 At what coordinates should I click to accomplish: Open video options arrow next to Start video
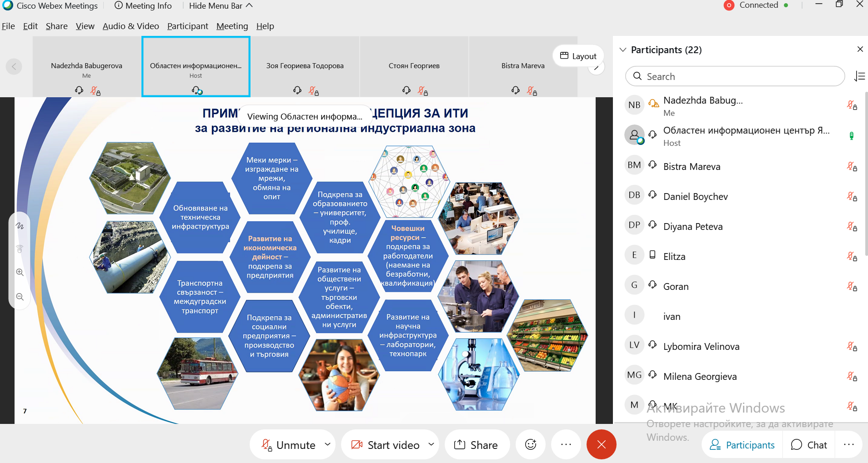431,444
